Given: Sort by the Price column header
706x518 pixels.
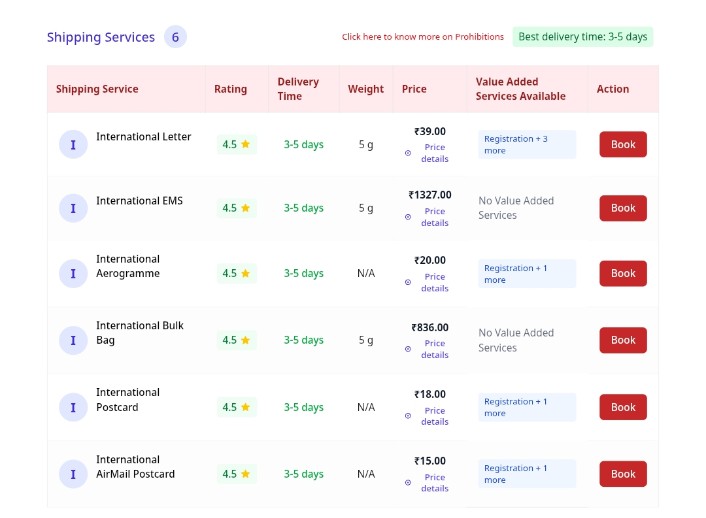Looking at the screenshot, I should [x=414, y=89].
